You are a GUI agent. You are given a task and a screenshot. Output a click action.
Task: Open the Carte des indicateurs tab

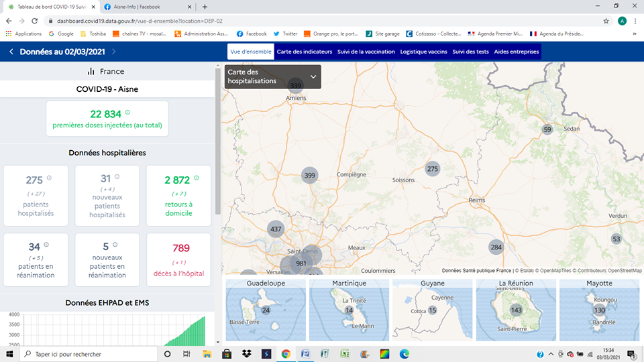(304, 52)
